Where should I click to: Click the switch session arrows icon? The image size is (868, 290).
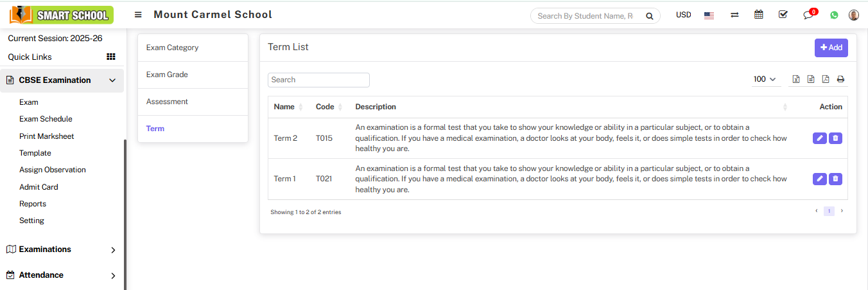pyautogui.click(x=734, y=15)
